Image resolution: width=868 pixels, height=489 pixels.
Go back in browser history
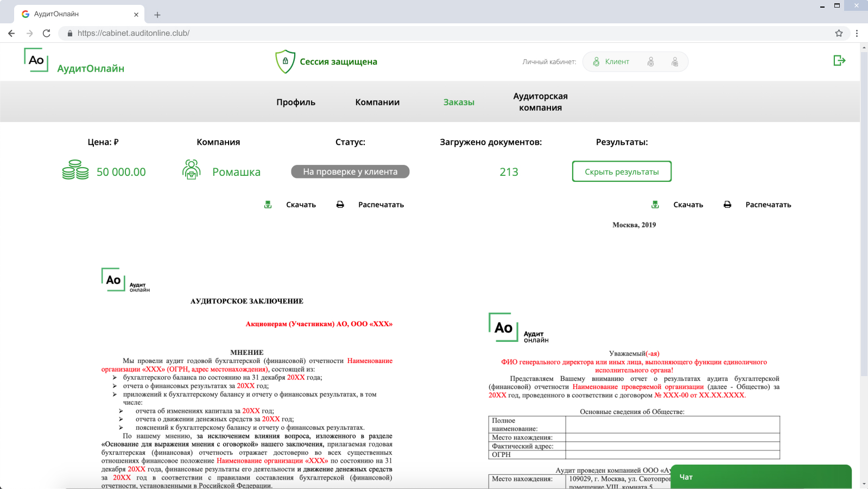pos(11,33)
